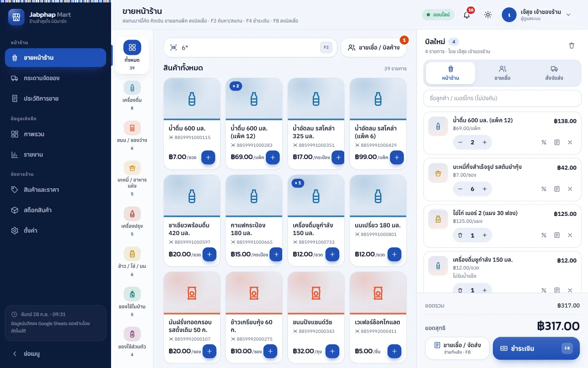This screenshot has width=588, height=368.
Task: Filter by ของใช้ส่วนตัว personal care category
Action: [132, 342]
